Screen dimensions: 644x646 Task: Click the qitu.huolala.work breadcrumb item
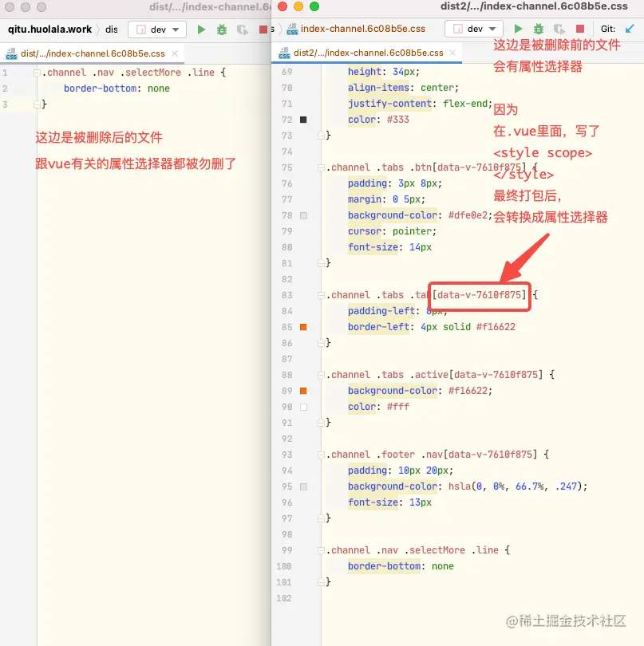pos(49,30)
